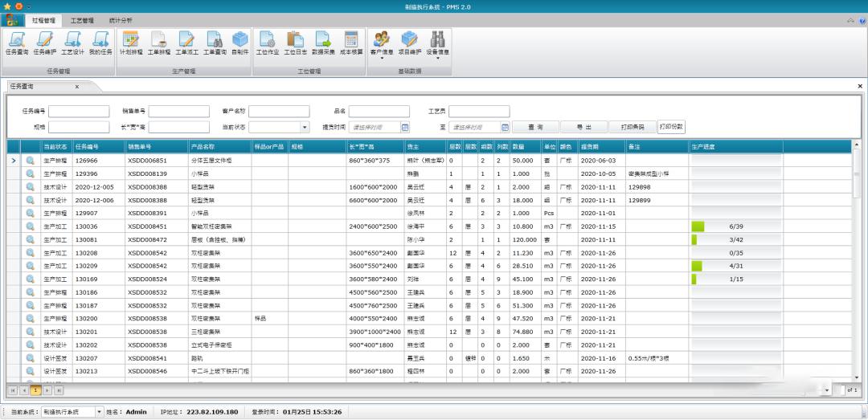This screenshot has width=868, height=420.
Task: Switch to the 工艺管理 ribbon tab
Action: [81, 20]
